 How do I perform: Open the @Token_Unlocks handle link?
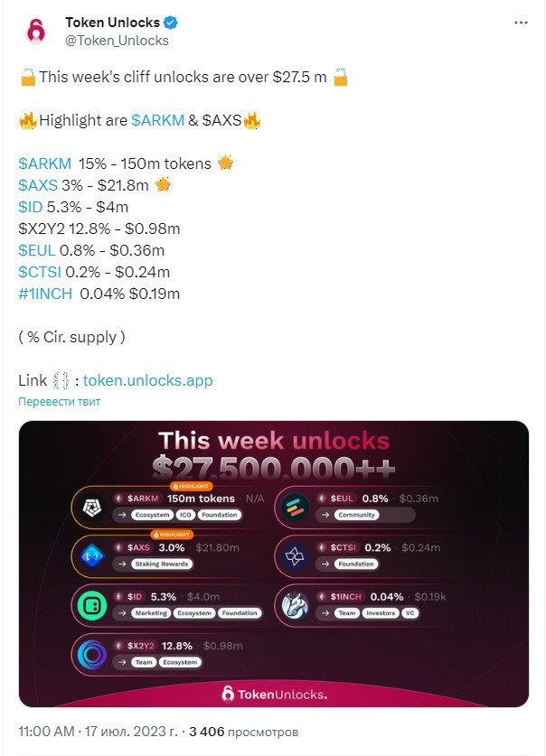tap(117, 41)
